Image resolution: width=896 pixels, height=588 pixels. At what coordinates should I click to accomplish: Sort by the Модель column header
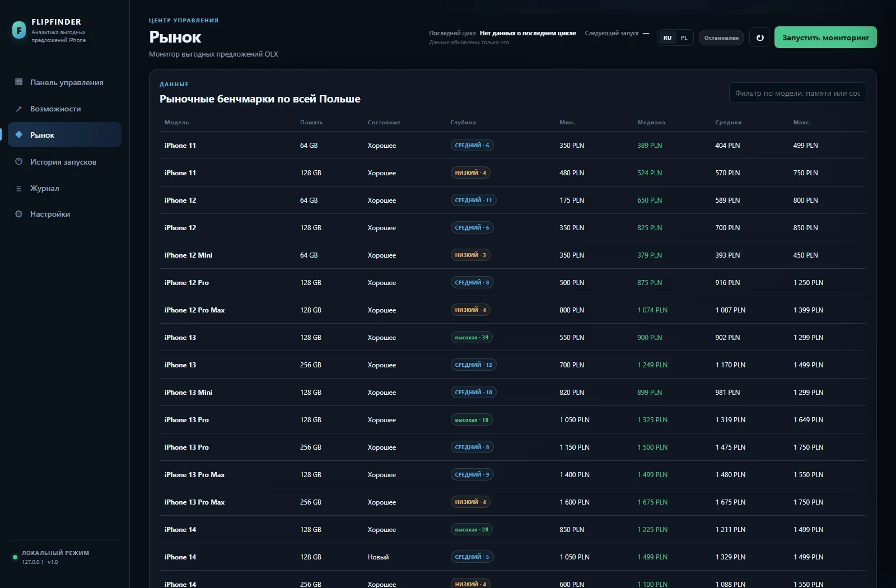click(x=176, y=123)
